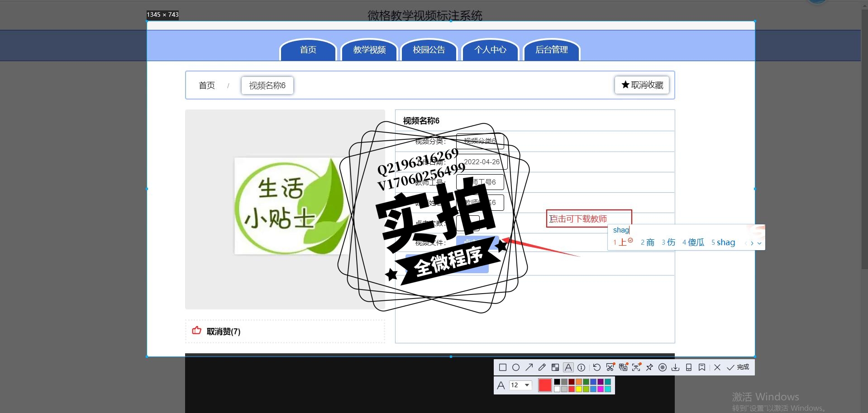Pick the yellow color swatch
Viewport: 868px width, 413px height.
click(x=579, y=389)
